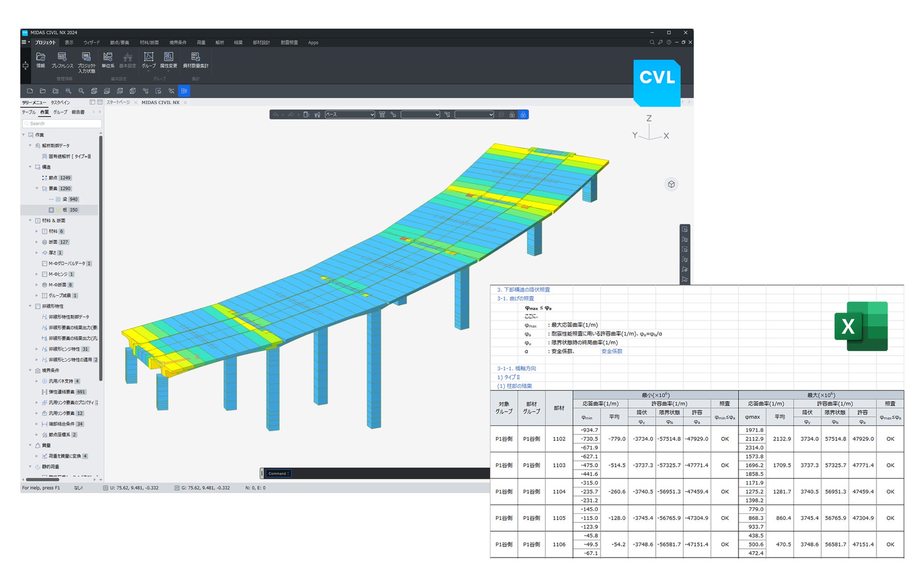
Task: Click the view cube icon in viewport
Action: click(x=671, y=184)
